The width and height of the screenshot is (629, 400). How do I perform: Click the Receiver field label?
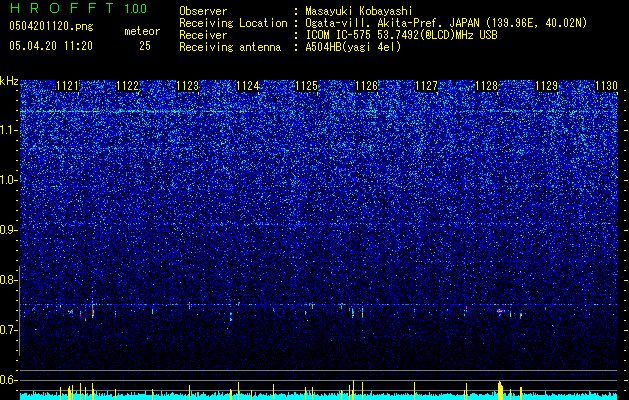[x=203, y=35]
